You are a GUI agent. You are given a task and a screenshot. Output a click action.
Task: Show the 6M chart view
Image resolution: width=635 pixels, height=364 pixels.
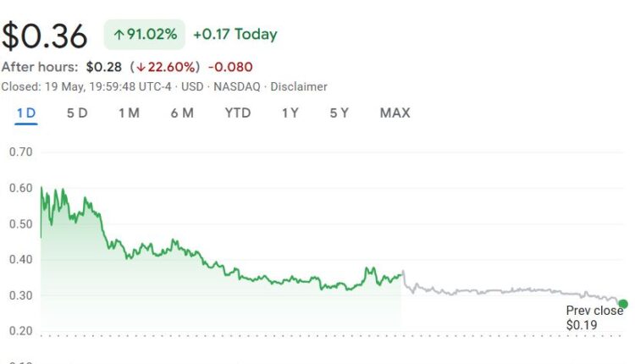(182, 113)
